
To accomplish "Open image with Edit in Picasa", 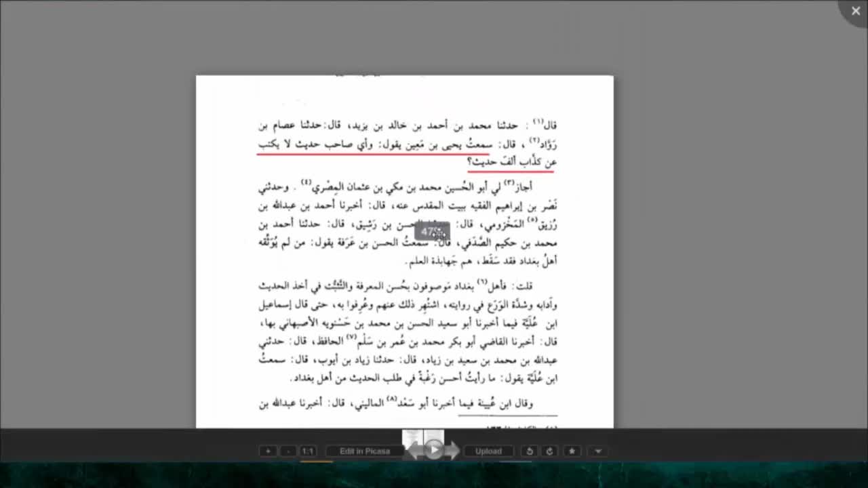I will [x=365, y=451].
